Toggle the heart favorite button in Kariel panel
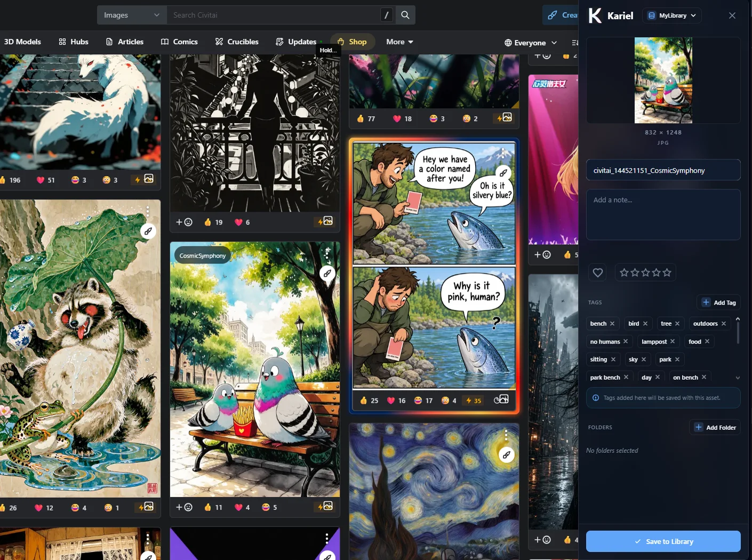The width and height of the screenshot is (752, 560). click(598, 273)
